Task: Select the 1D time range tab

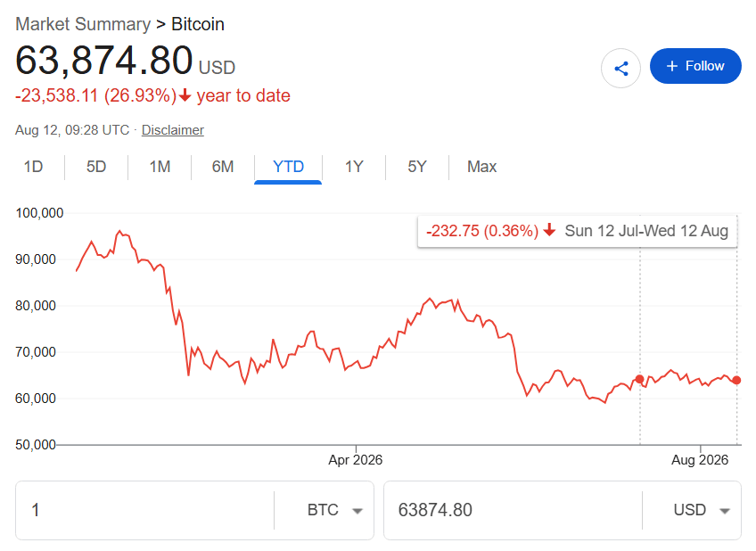Action: click(33, 167)
